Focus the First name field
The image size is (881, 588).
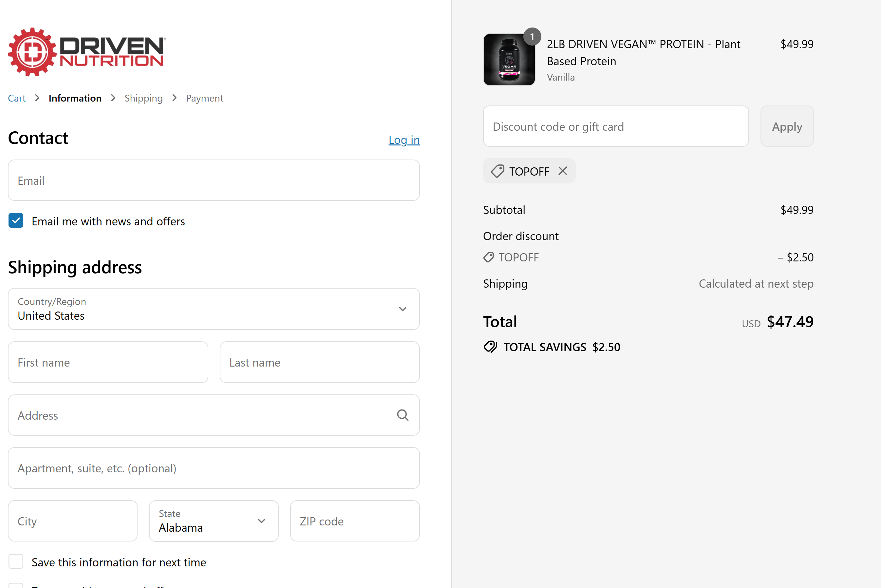coord(108,362)
